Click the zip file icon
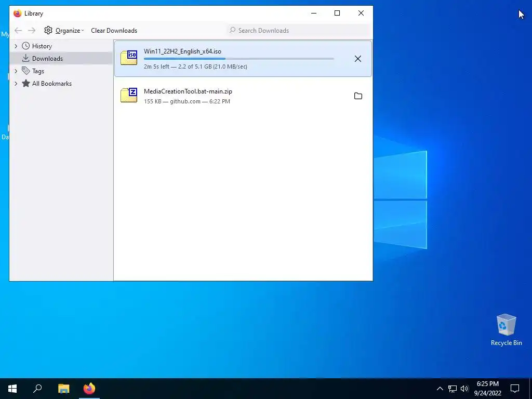 [x=129, y=95]
